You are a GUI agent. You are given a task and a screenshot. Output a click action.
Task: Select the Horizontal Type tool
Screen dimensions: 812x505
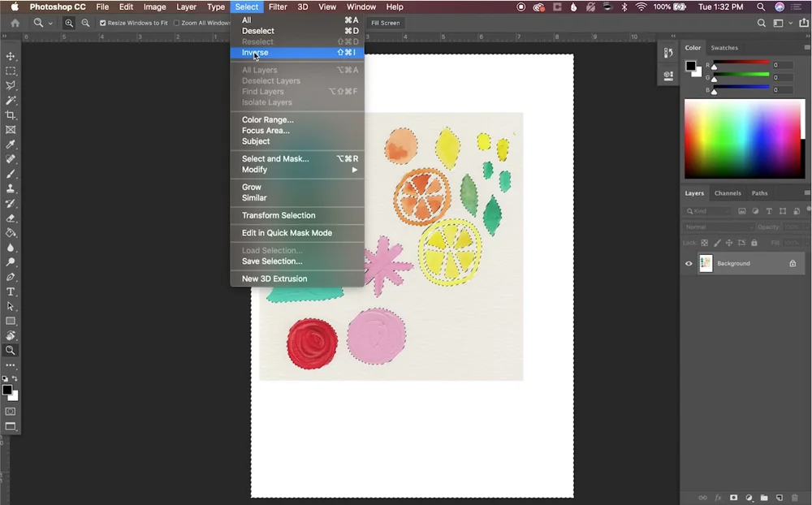(11, 291)
